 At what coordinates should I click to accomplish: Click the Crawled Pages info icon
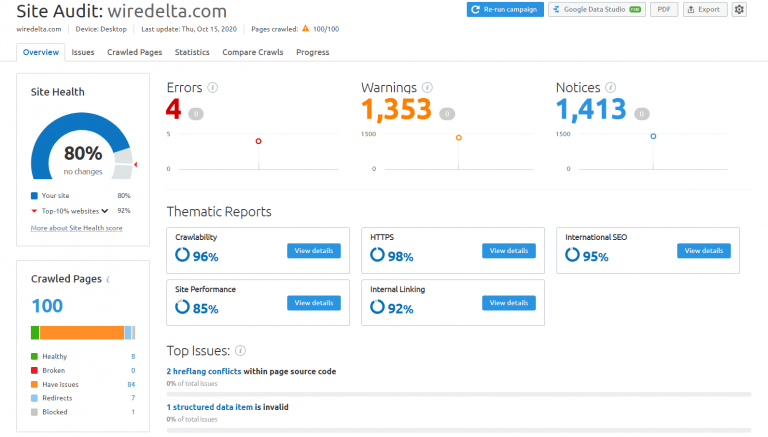tap(108, 279)
